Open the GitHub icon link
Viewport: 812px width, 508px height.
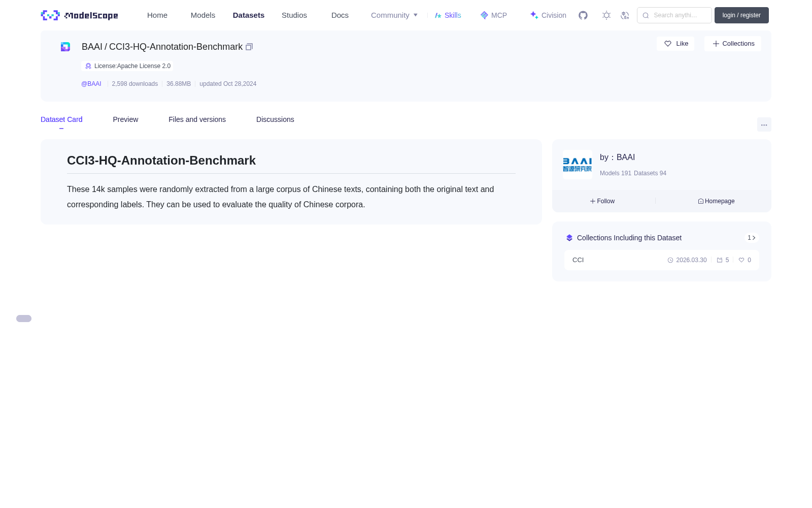[x=583, y=15]
